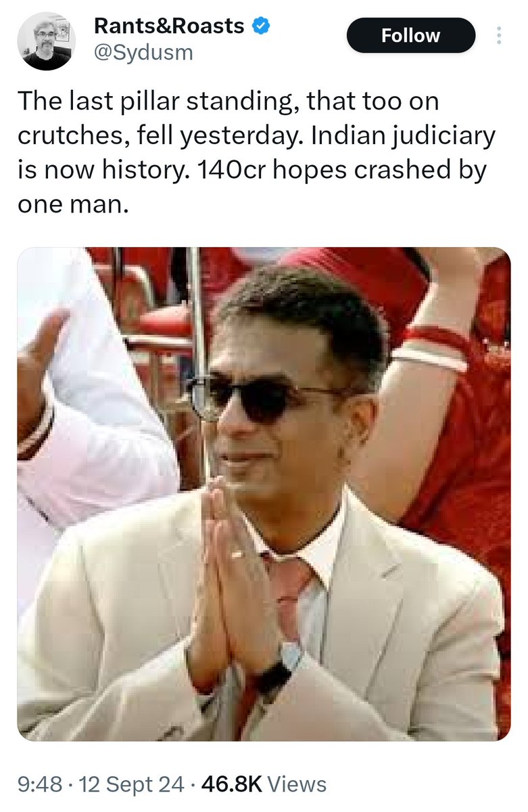Open the three-dot more options menu
The width and height of the screenshot is (528, 812).
[x=499, y=36]
